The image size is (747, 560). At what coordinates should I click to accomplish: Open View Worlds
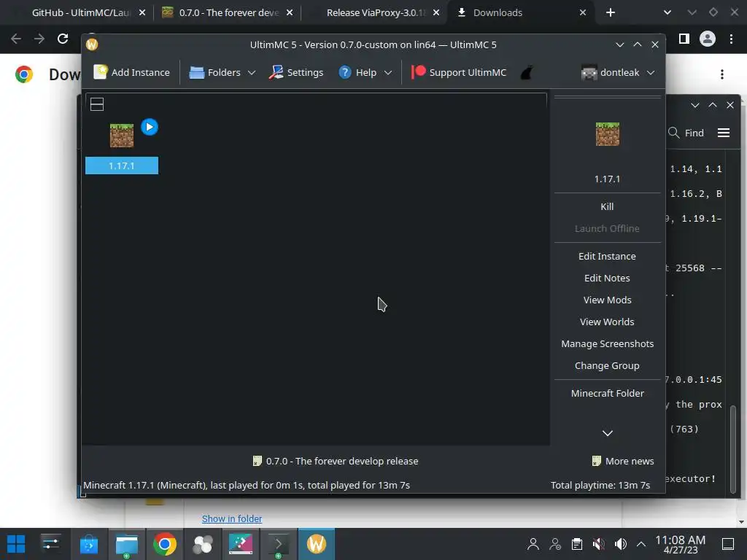(x=607, y=322)
